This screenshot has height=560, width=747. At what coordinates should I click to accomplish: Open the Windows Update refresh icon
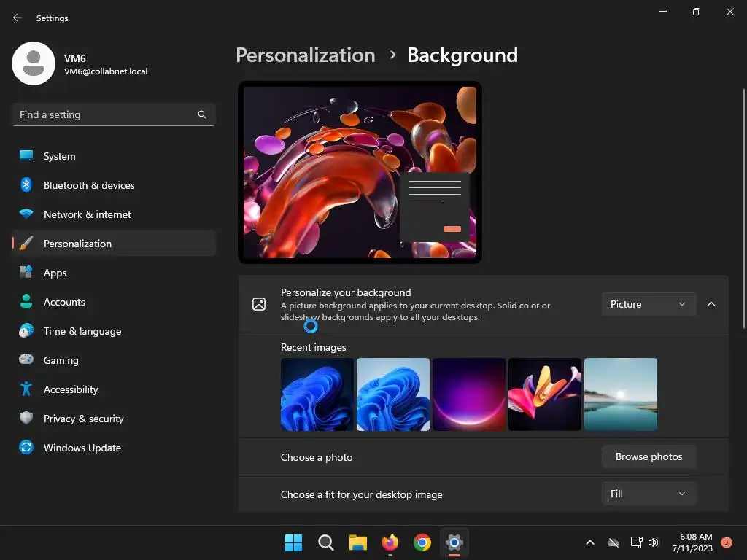26,447
